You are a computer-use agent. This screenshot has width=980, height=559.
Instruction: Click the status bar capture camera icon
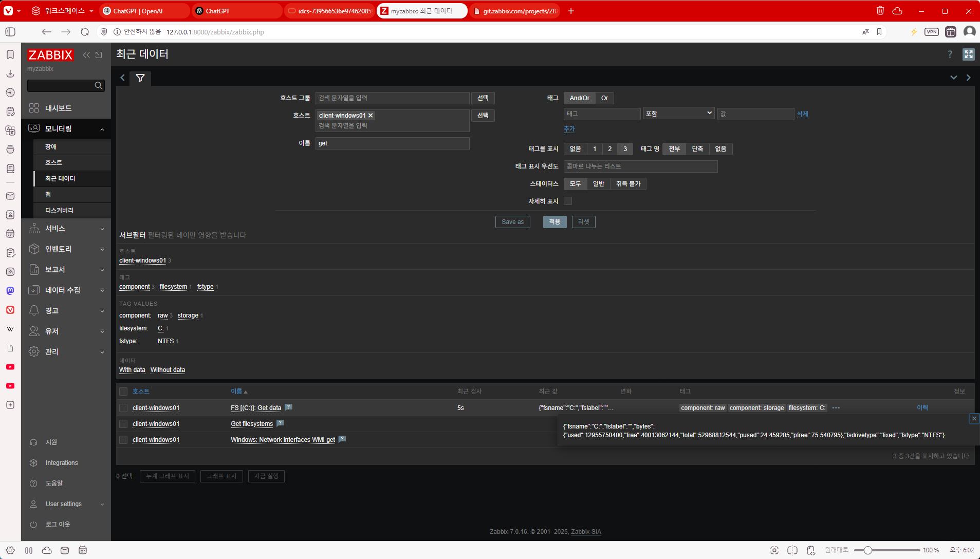click(774, 550)
